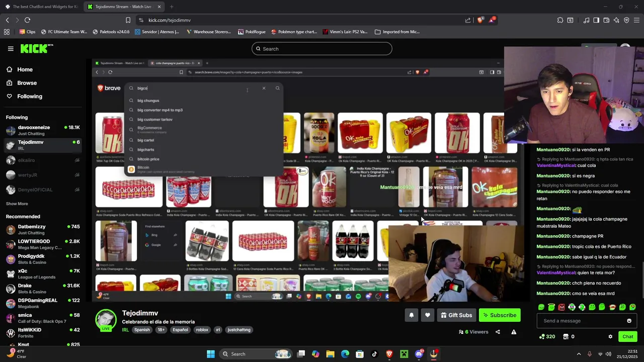Toggle the Kick sidebar hamburger menu

tap(11, 49)
